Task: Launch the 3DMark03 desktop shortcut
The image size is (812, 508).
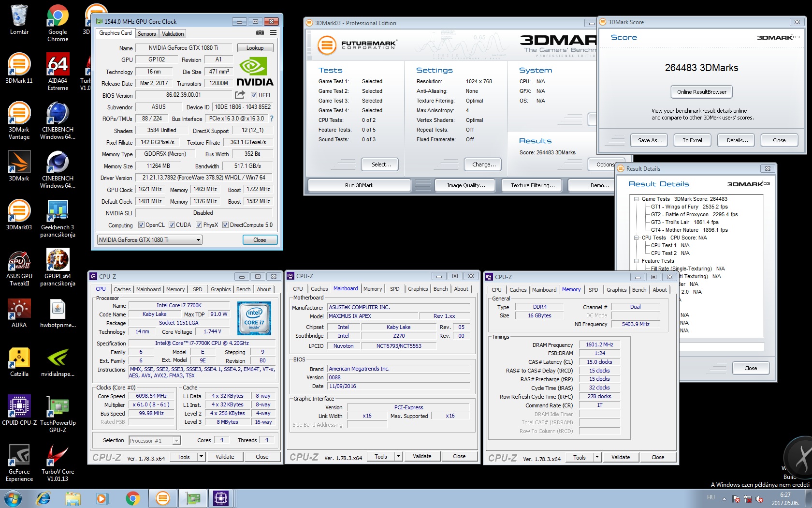Action: click(19, 215)
